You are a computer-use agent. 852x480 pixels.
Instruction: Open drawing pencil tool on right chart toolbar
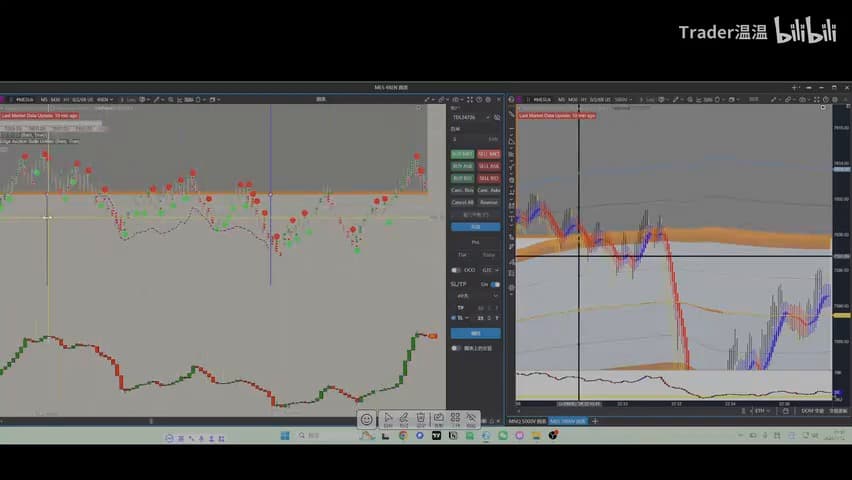click(x=675, y=99)
